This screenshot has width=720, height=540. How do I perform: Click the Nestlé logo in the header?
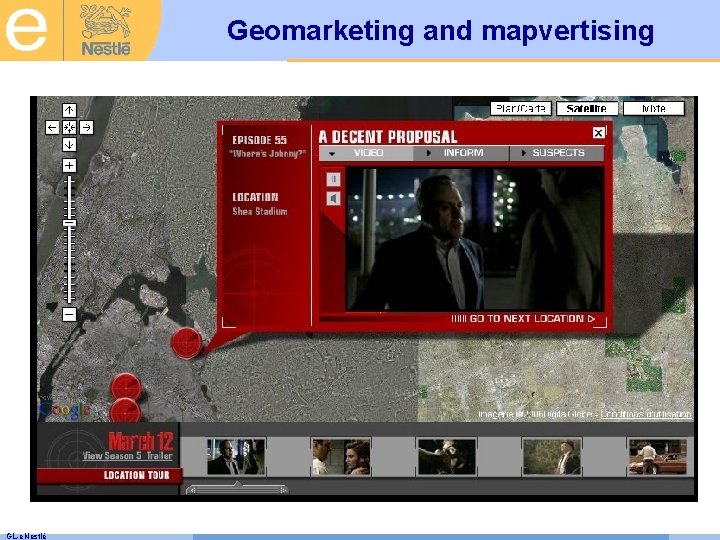tap(106, 30)
